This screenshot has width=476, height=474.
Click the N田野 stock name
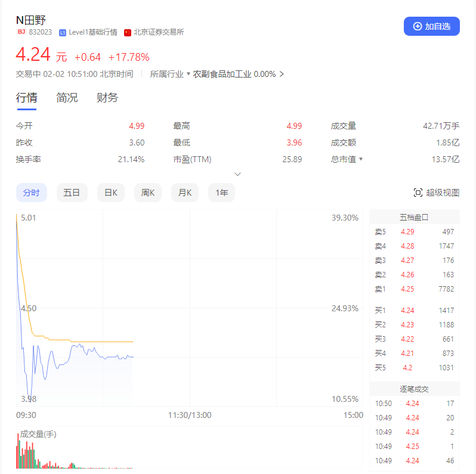(x=30, y=20)
